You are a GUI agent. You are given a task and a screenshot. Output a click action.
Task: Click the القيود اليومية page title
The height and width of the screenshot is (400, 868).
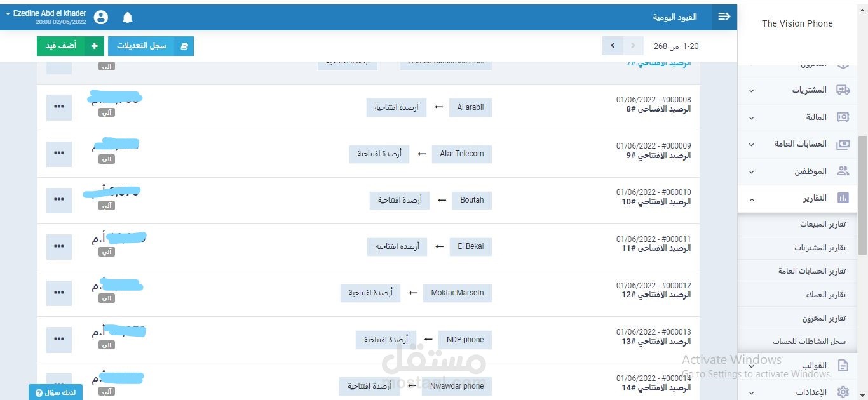[675, 17]
